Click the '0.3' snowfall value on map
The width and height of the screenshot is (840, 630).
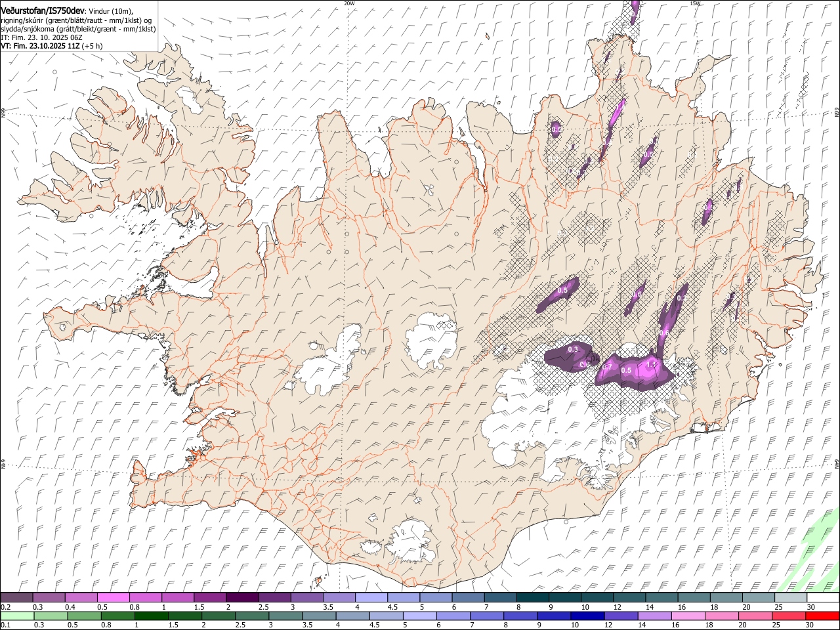(x=573, y=349)
